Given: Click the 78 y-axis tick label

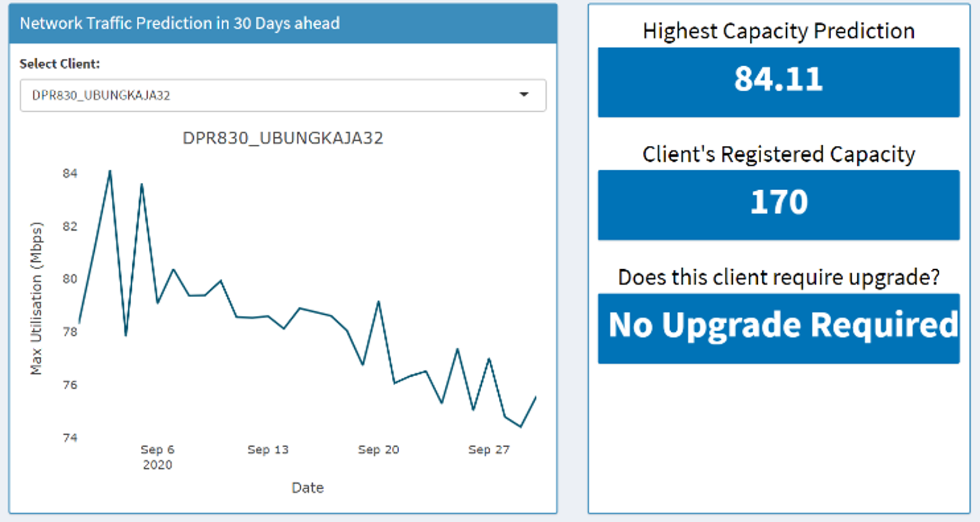Looking at the screenshot, I should coord(70,332).
